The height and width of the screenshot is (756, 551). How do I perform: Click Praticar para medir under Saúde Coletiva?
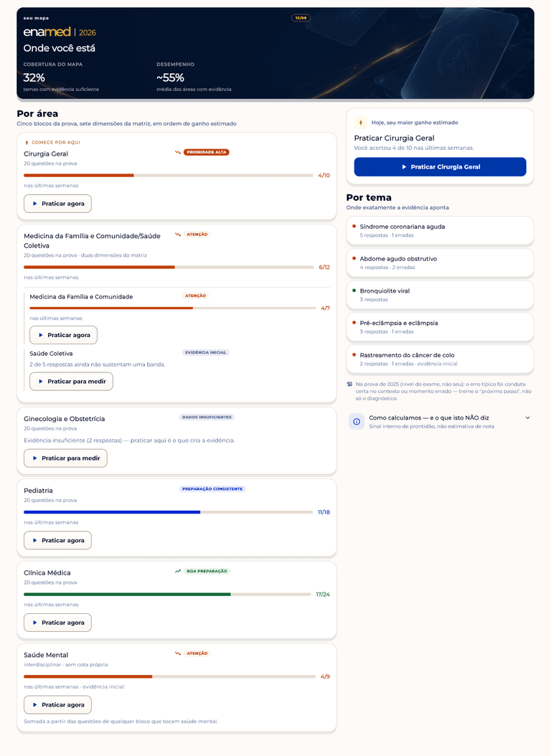pos(71,382)
